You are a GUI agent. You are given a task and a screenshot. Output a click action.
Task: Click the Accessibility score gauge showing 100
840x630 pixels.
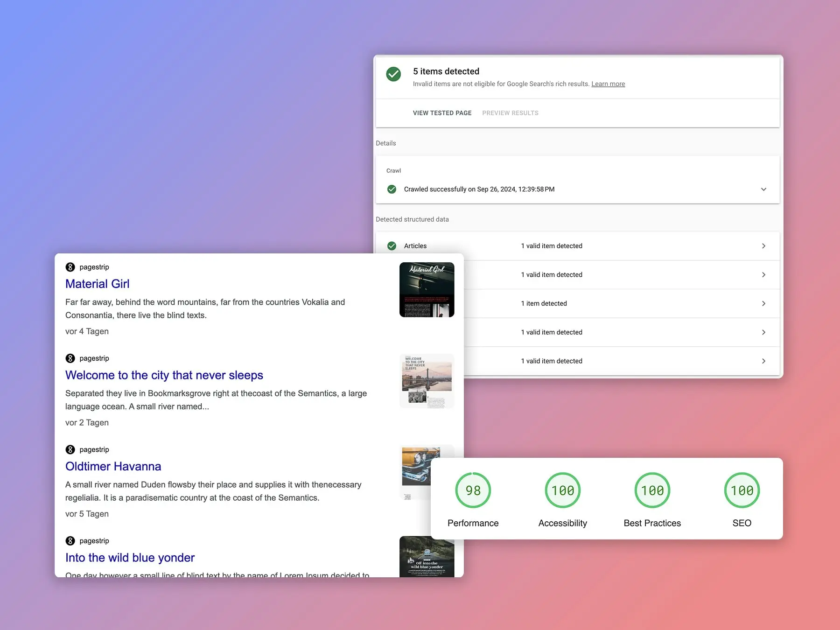click(562, 490)
